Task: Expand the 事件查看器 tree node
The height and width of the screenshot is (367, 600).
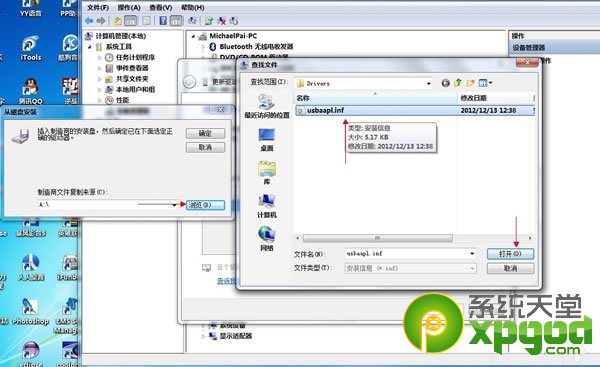Action: point(100,68)
